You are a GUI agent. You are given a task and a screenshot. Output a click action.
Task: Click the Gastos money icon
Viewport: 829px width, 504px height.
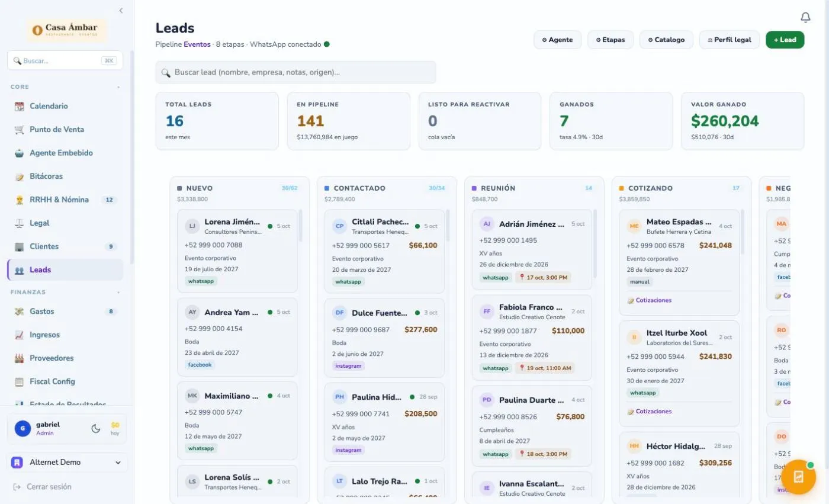pyautogui.click(x=19, y=312)
